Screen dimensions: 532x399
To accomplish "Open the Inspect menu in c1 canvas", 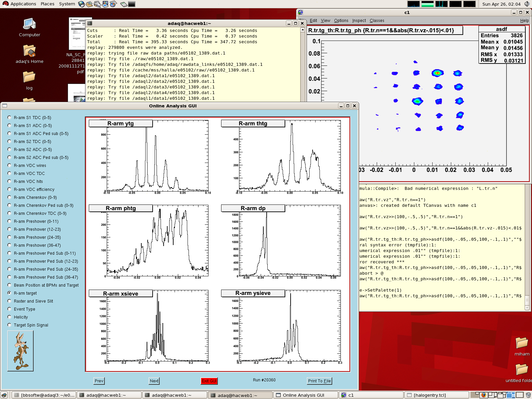I will tap(359, 21).
